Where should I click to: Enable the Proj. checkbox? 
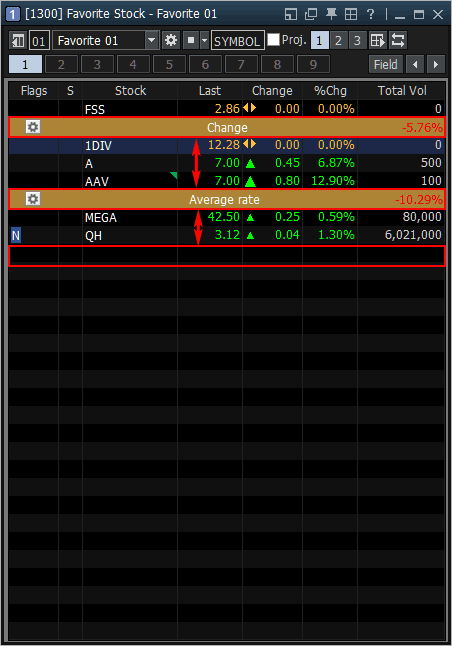273,40
